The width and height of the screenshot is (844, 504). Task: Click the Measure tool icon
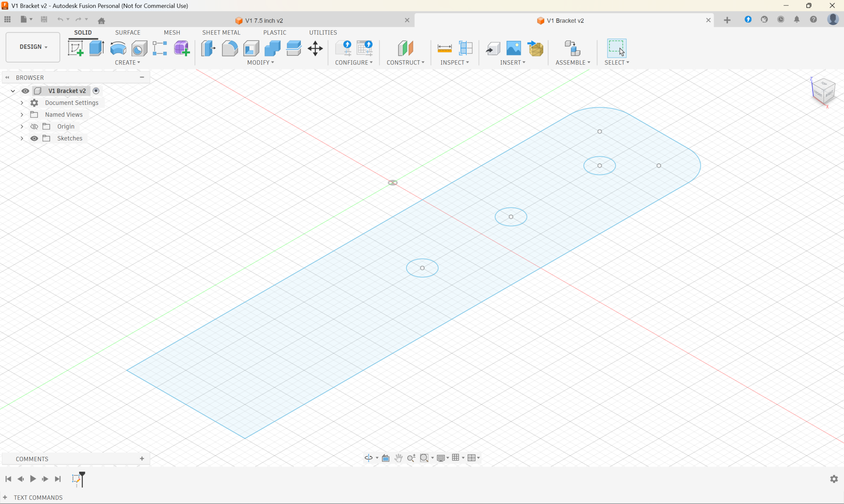444,48
